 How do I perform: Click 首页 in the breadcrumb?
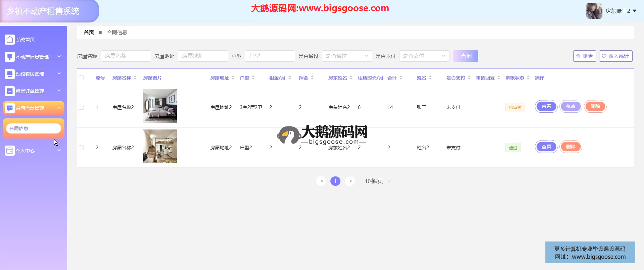pyautogui.click(x=89, y=33)
